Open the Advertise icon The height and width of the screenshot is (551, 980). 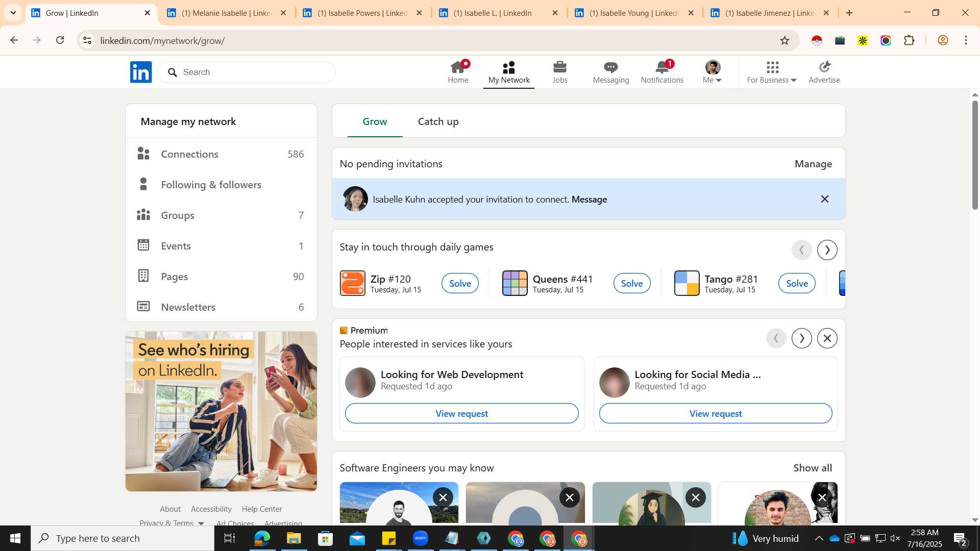[x=824, y=67]
